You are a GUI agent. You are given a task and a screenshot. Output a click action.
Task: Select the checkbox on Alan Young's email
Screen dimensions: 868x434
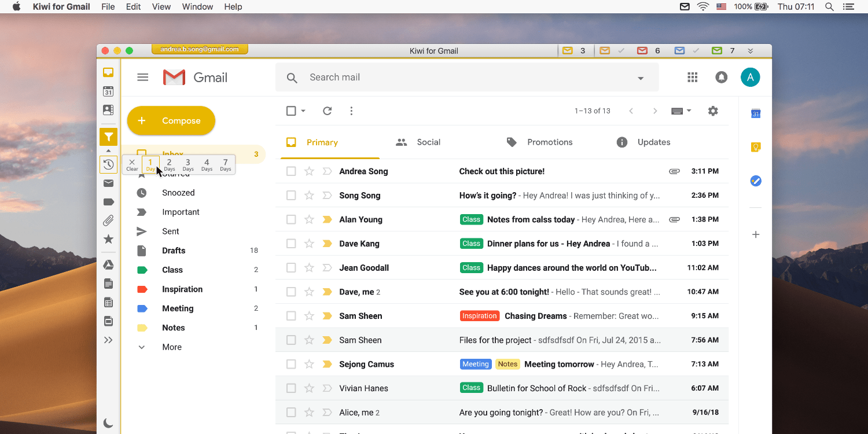[291, 219]
